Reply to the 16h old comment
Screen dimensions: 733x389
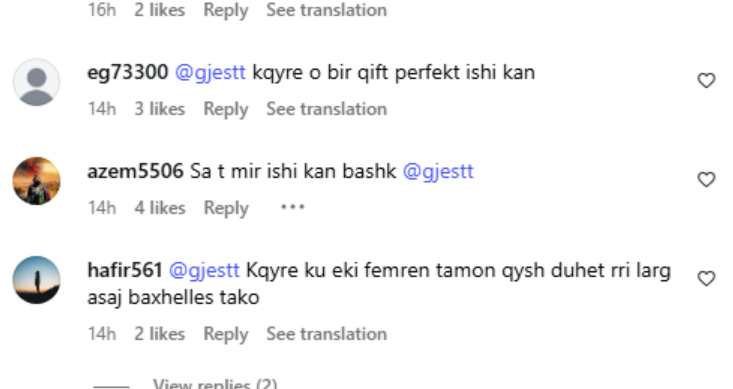pyautogui.click(x=226, y=10)
